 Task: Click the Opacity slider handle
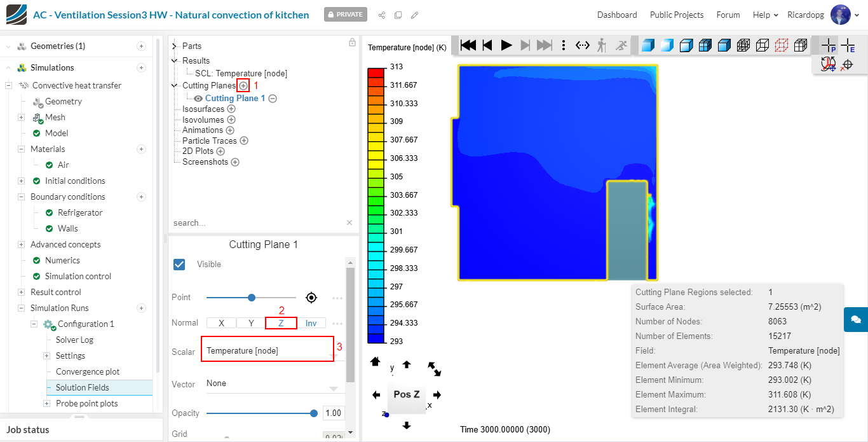click(314, 413)
